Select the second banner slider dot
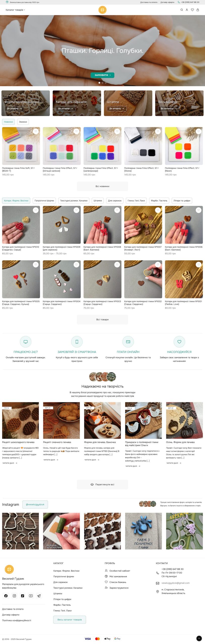The height and width of the screenshot is (644, 205). click(x=102, y=83)
